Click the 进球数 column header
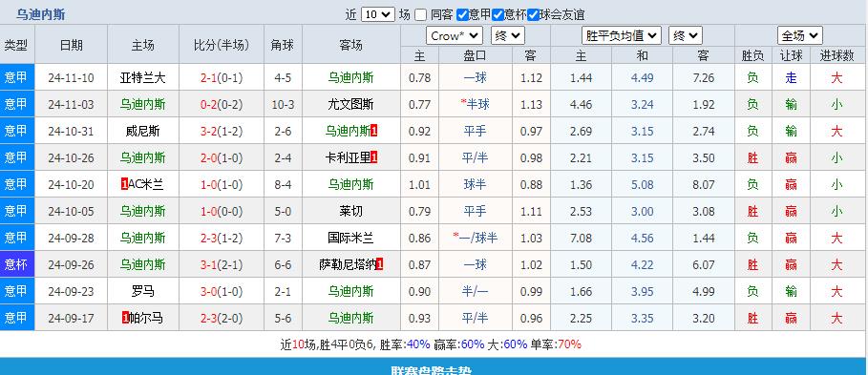868x375 pixels. click(x=836, y=55)
